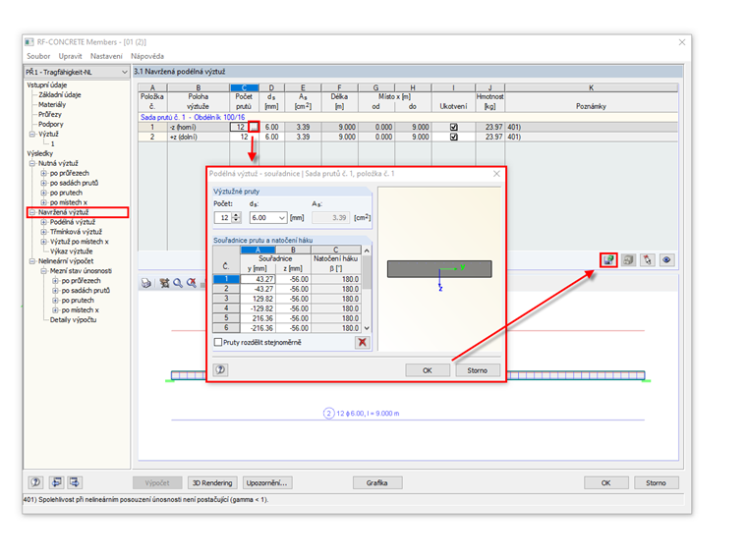Click the coordinate table vertical scrollbar thumb
This screenshot has width=747, height=560.
click(367, 273)
